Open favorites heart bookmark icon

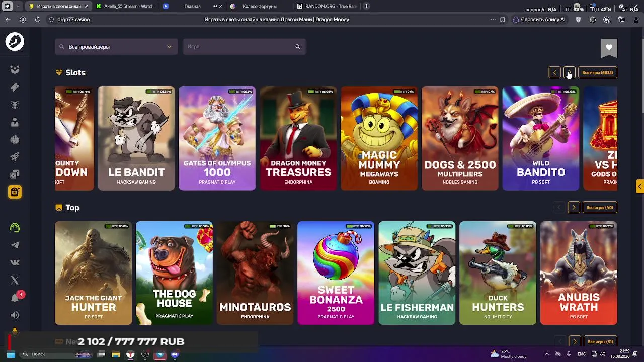pyautogui.click(x=609, y=48)
